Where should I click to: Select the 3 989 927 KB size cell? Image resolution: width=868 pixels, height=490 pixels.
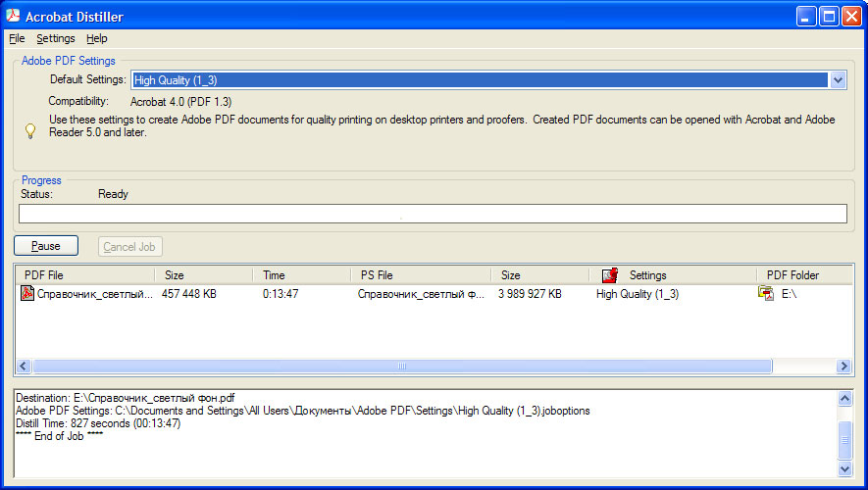[x=530, y=294]
